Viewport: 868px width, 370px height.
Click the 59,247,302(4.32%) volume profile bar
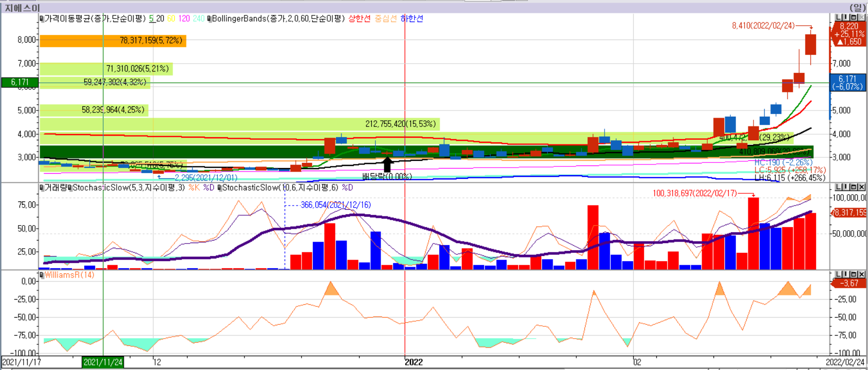tap(95, 82)
